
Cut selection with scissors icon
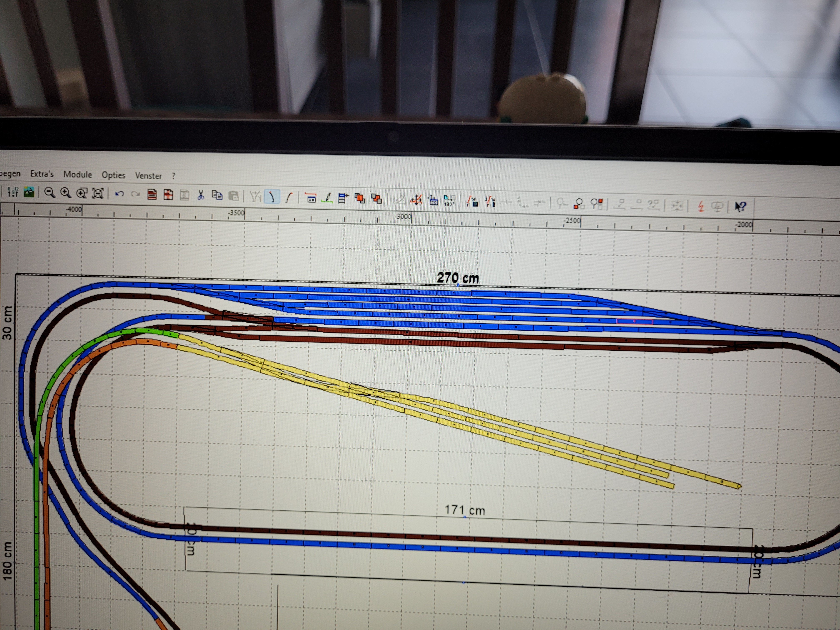coord(201,196)
